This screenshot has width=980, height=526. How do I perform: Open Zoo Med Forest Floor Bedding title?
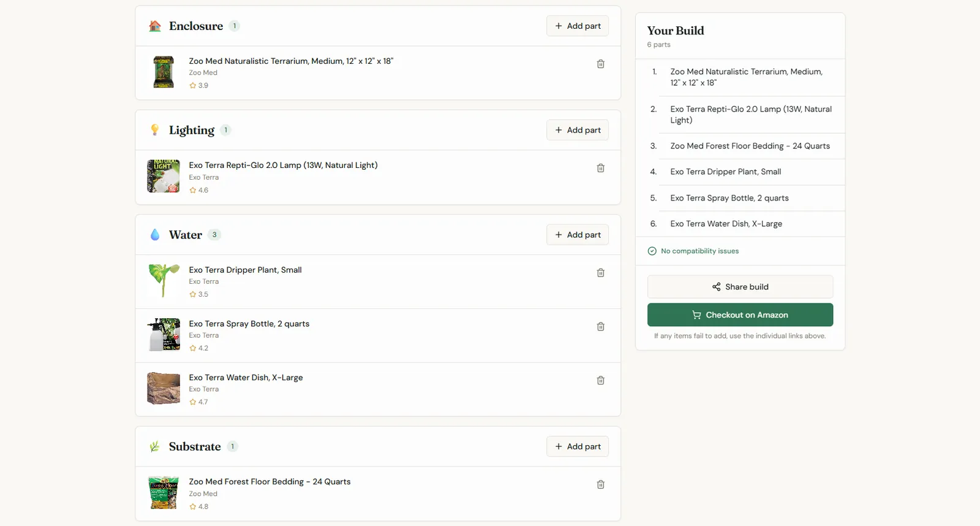point(269,482)
